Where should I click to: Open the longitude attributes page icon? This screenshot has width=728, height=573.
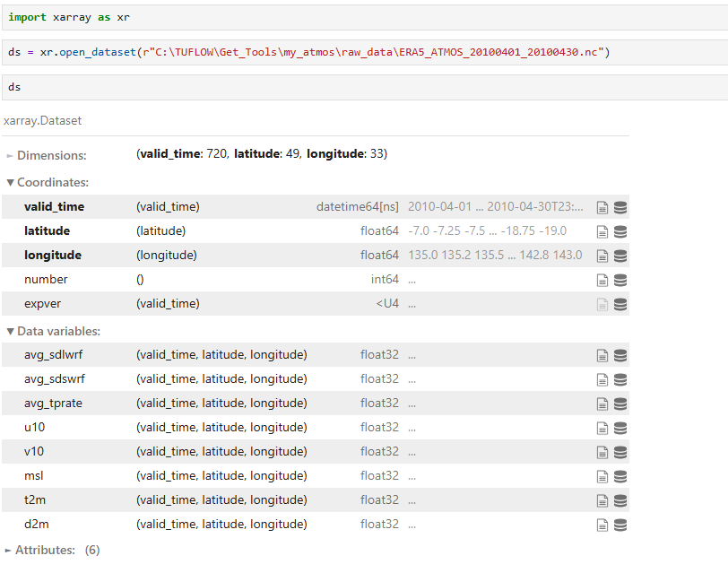(602, 256)
